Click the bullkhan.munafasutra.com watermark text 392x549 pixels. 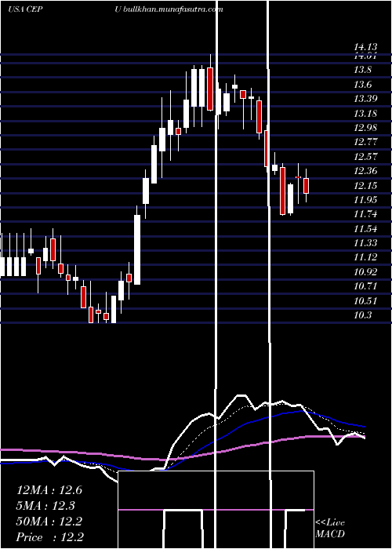[x=173, y=9]
